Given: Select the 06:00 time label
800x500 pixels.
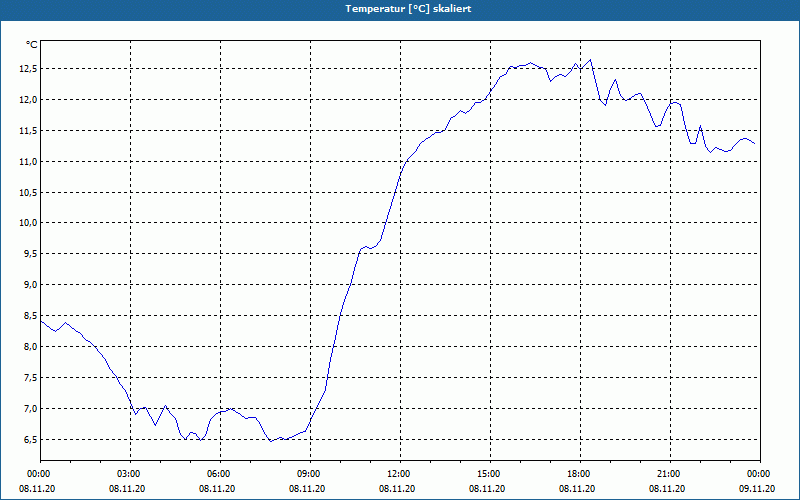Looking at the screenshot, I should tap(220, 474).
